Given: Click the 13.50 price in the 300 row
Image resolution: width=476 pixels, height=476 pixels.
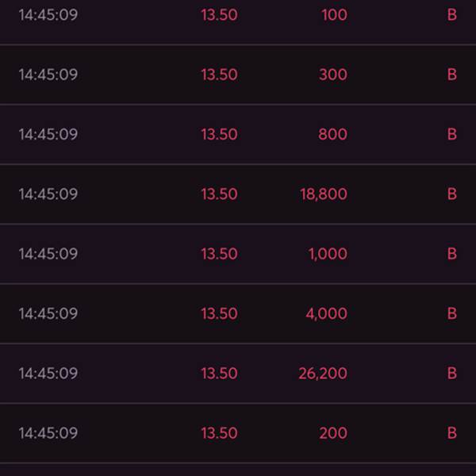Looking at the screenshot, I should click(219, 75).
